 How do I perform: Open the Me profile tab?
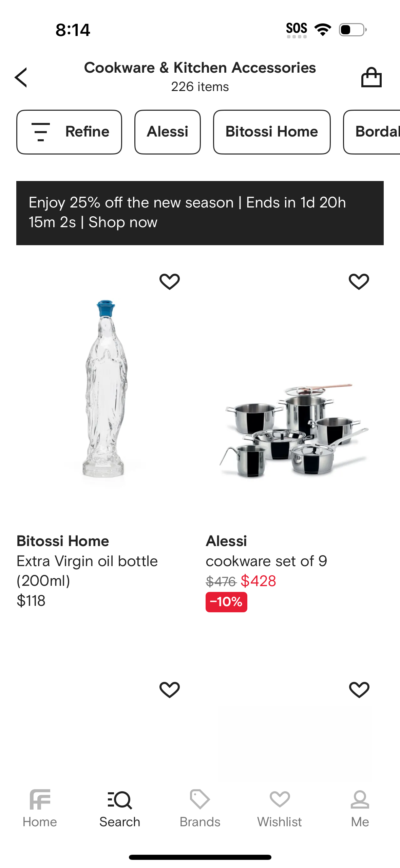click(x=360, y=808)
